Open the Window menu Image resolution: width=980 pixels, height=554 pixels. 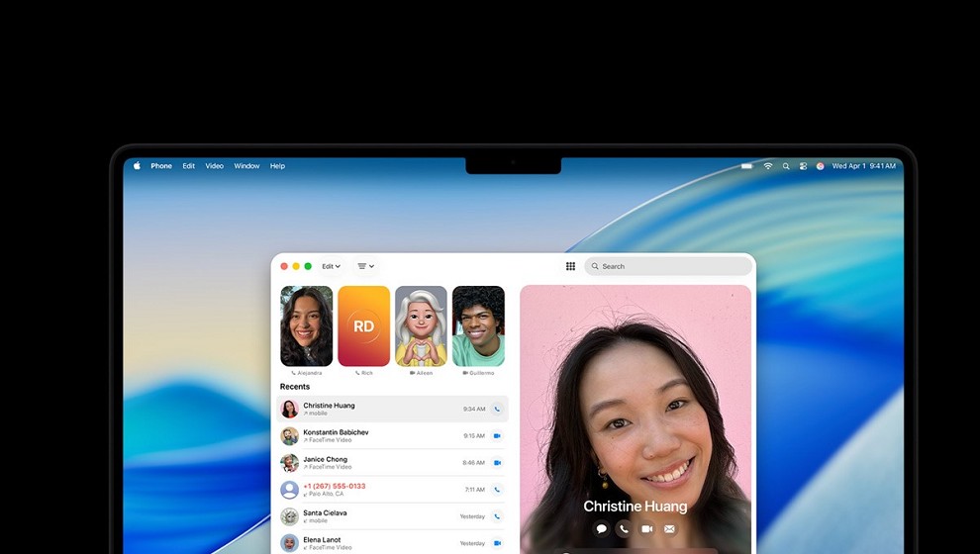pos(246,166)
